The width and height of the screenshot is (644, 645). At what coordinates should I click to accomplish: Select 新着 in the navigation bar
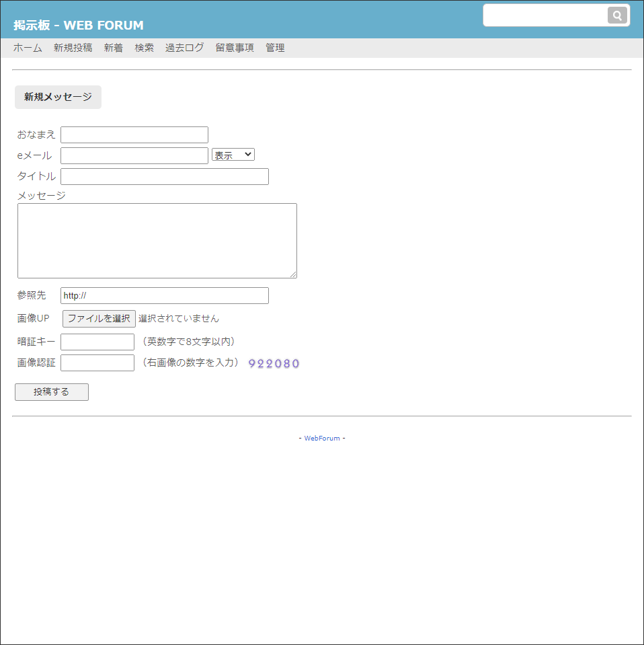click(113, 48)
